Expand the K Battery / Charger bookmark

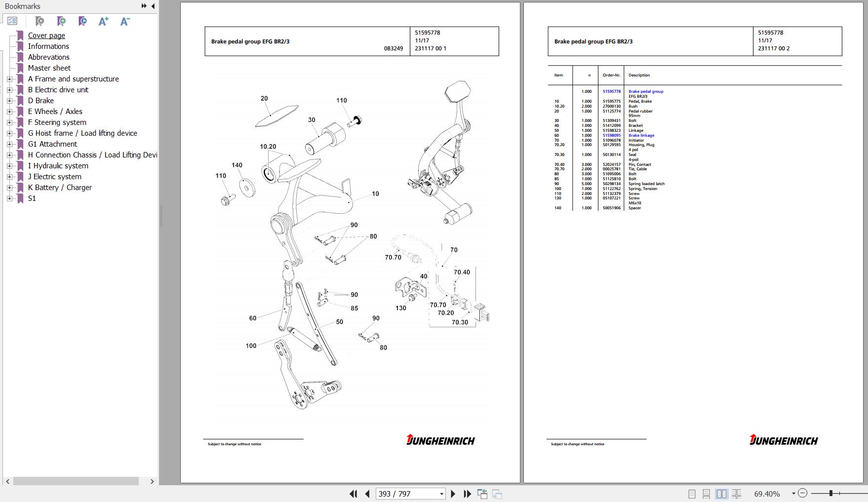tap(9, 188)
